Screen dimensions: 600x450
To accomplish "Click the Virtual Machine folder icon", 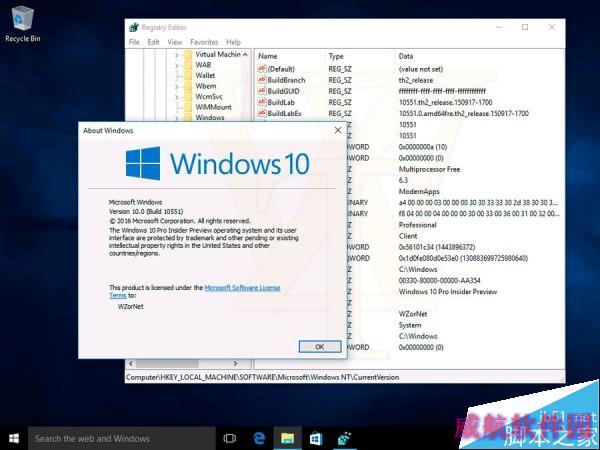I will tap(188, 54).
